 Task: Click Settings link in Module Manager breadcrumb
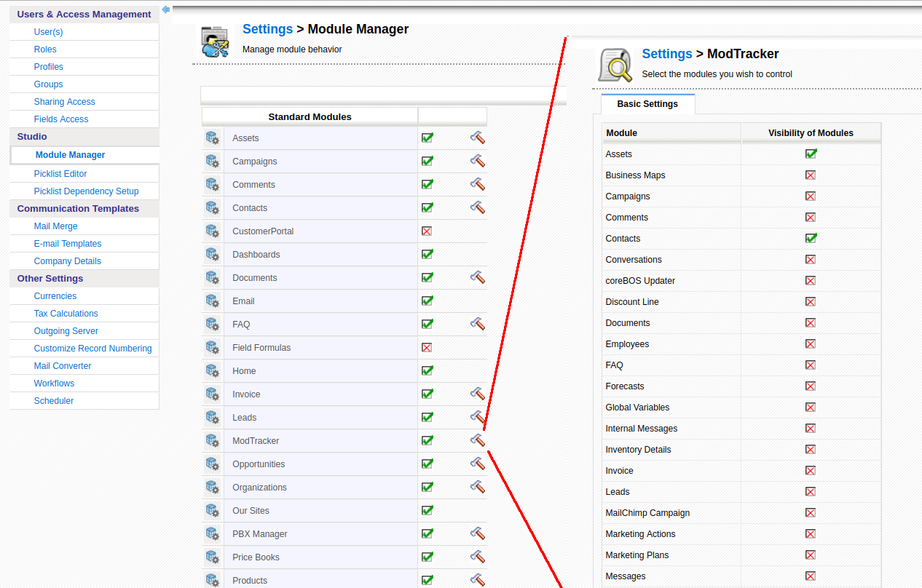point(267,29)
